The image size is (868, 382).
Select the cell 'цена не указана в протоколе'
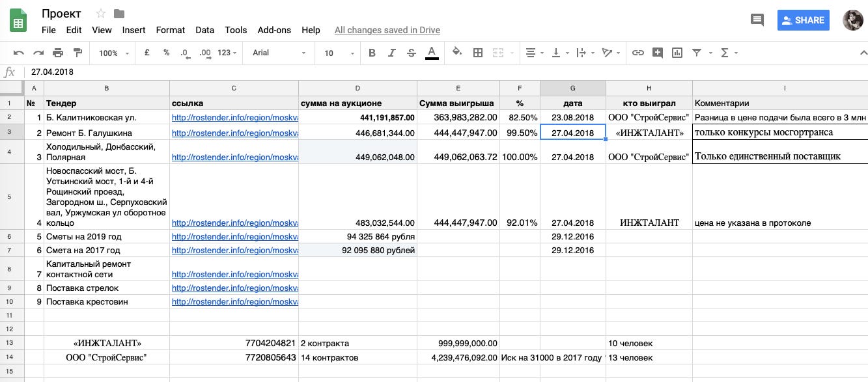pyautogui.click(x=780, y=197)
